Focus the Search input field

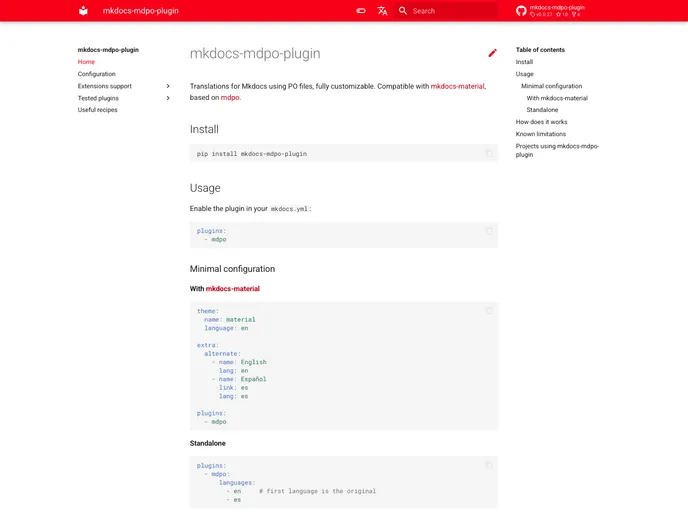point(446,11)
